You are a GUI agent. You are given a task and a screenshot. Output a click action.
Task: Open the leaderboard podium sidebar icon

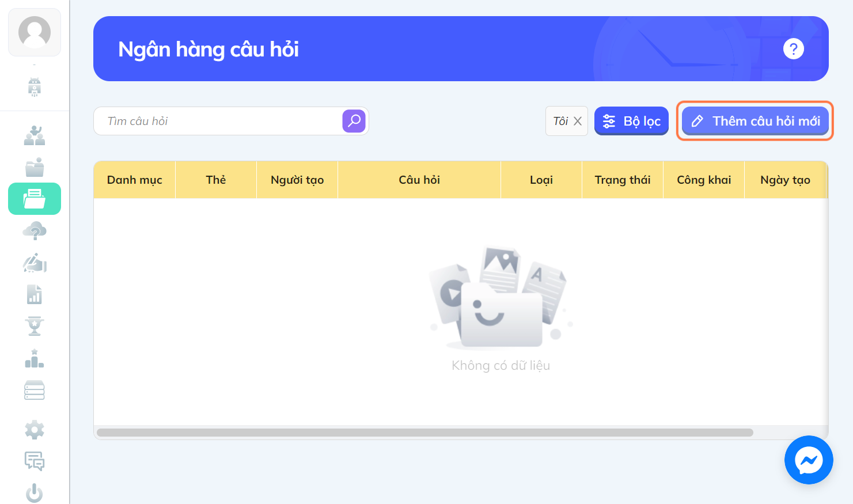[35, 358]
